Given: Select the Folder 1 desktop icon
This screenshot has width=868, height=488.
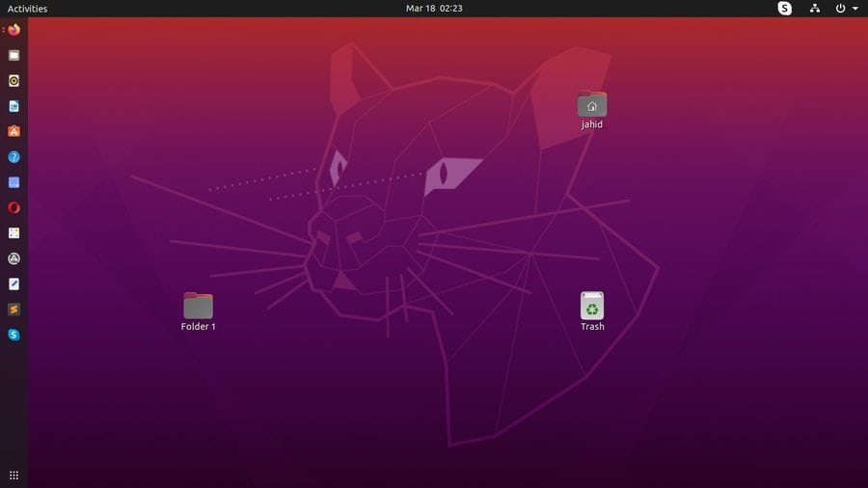Looking at the screenshot, I should coord(198,306).
